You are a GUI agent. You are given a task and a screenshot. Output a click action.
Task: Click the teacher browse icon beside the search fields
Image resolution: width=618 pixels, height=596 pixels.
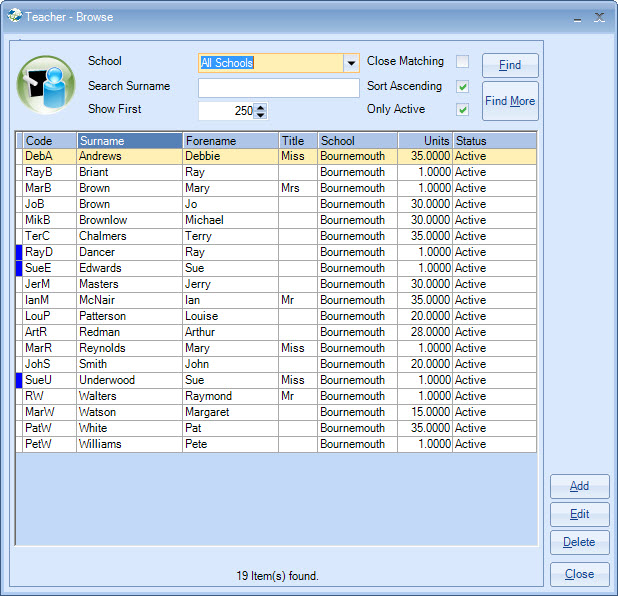[45, 86]
